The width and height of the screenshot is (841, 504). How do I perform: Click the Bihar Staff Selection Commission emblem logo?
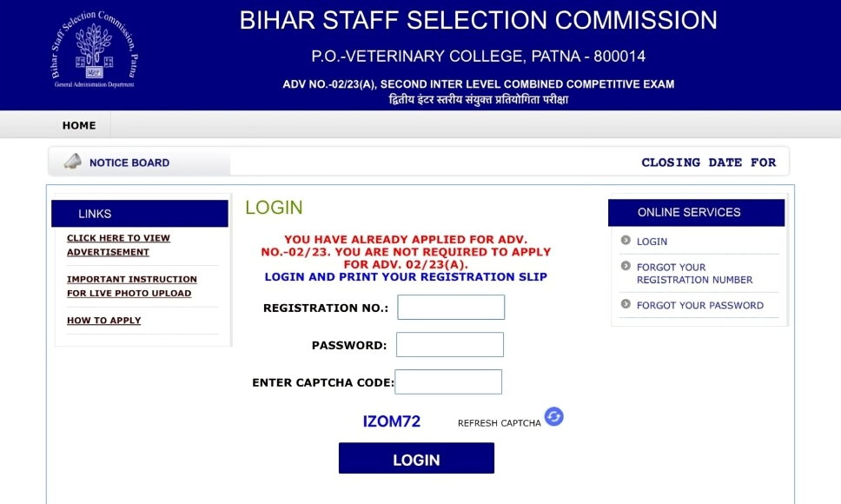point(92,48)
